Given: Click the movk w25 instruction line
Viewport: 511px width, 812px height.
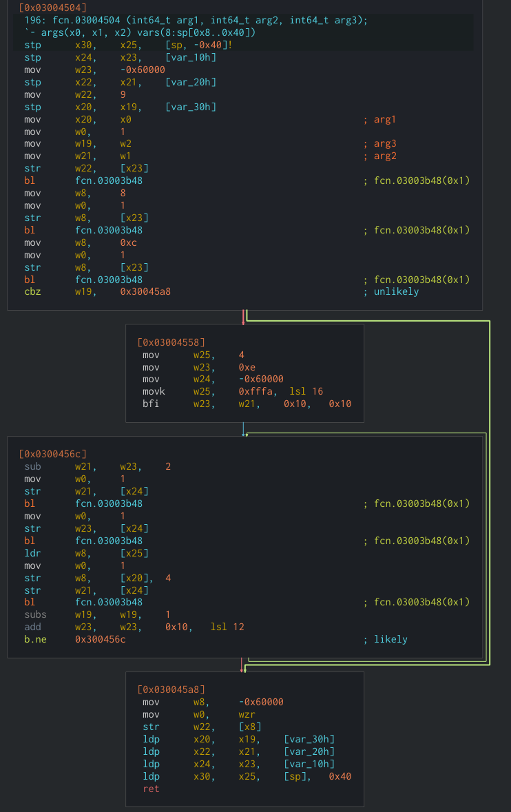Looking at the screenshot, I should pyautogui.click(x=233, y=391).
